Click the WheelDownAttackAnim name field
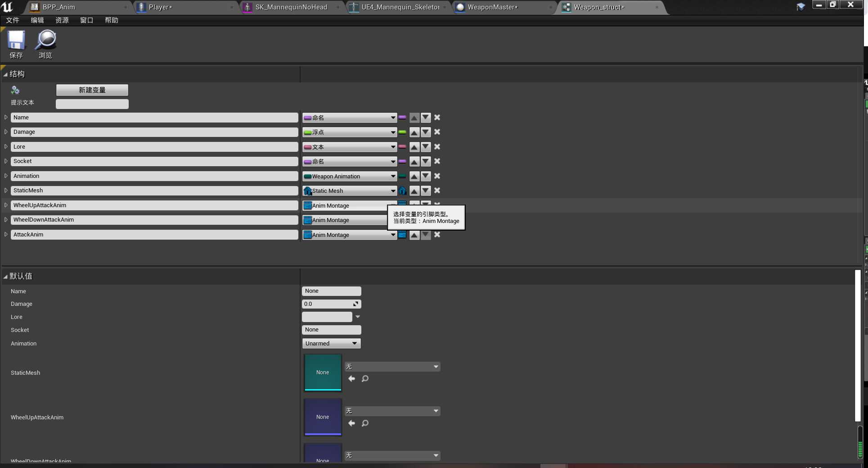This screenshot has height=468, width=868. coord(154,220)
